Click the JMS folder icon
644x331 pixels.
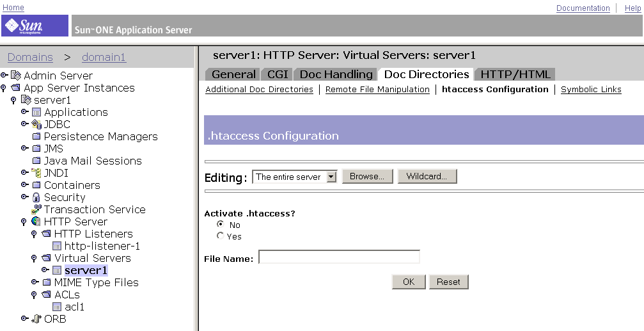[x=36, y=149]
